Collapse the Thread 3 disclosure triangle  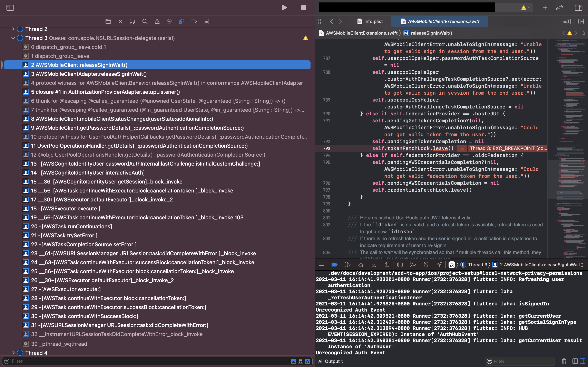click(x=13, y=38)
